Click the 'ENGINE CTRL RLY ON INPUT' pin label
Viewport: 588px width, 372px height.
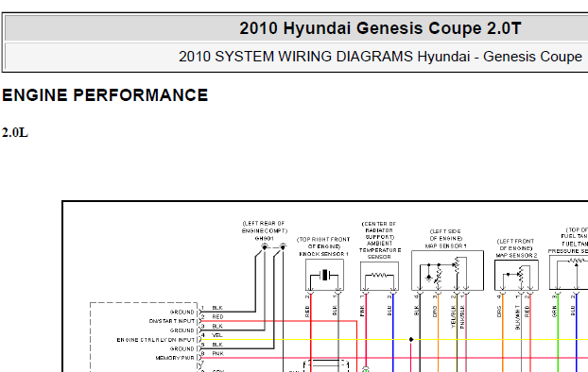[156, 340]
